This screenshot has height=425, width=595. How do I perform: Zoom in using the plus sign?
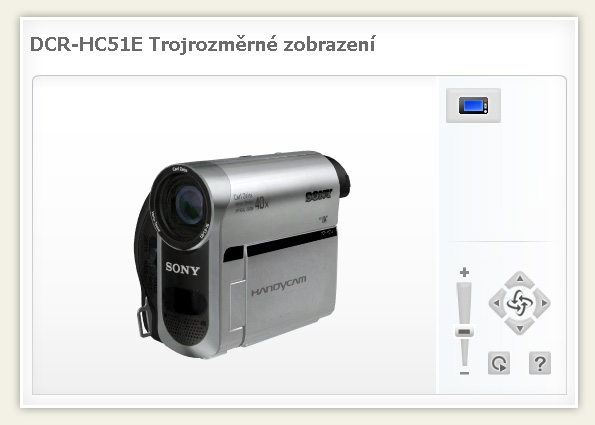tap(464, 272)
